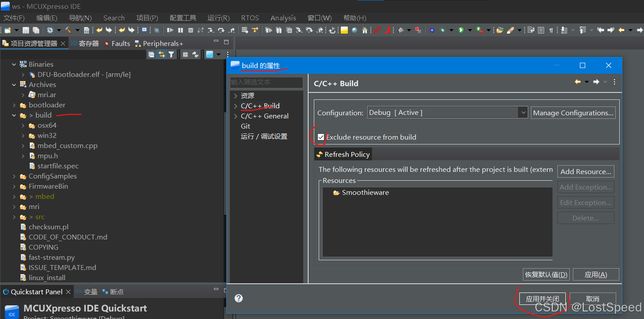Screen dimensions: 644x319
Task: Select 运行 / 调试设置 in properties tree
Action: click(x=264, y=137)
